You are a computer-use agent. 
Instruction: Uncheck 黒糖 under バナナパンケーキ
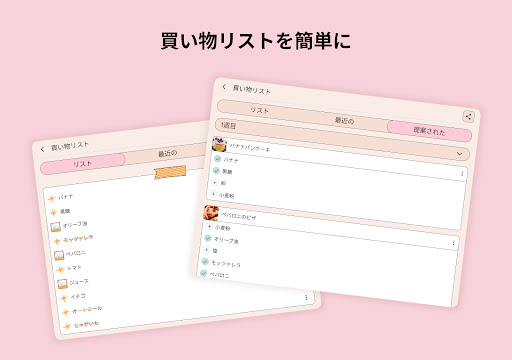tap(216, 170)
